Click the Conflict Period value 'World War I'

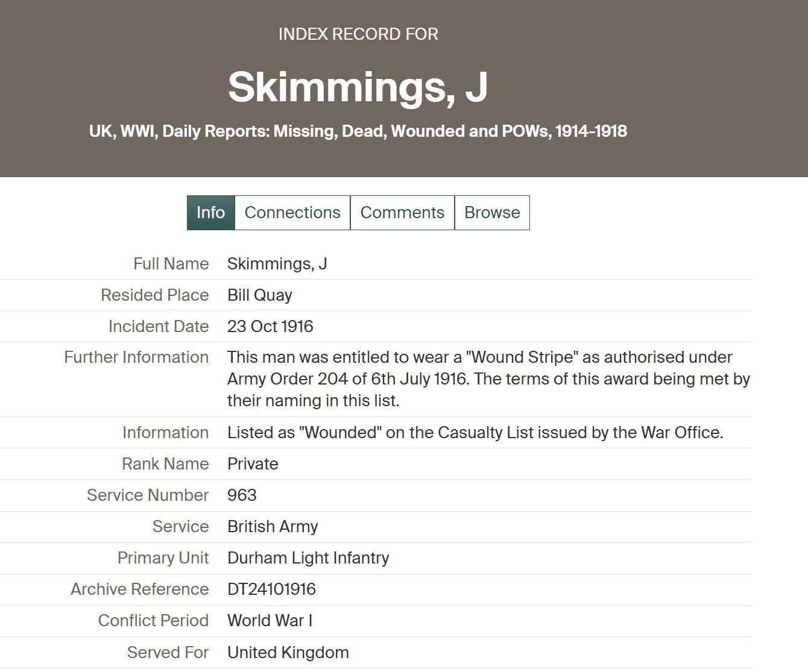pyautogui.click(x=270, y=621)
